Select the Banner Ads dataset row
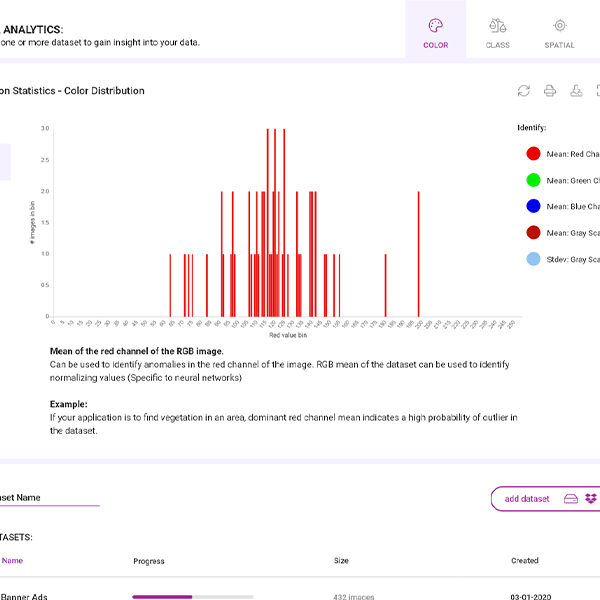600x600 pixels. [24, 596]
